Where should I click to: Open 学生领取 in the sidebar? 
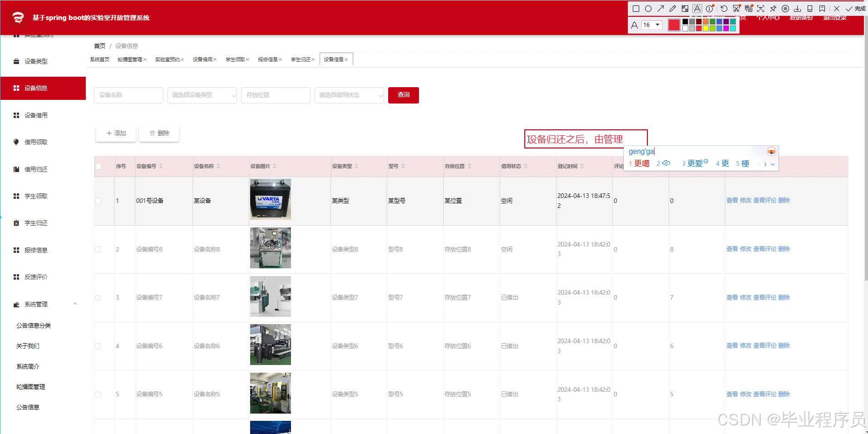tap(36, 196)
